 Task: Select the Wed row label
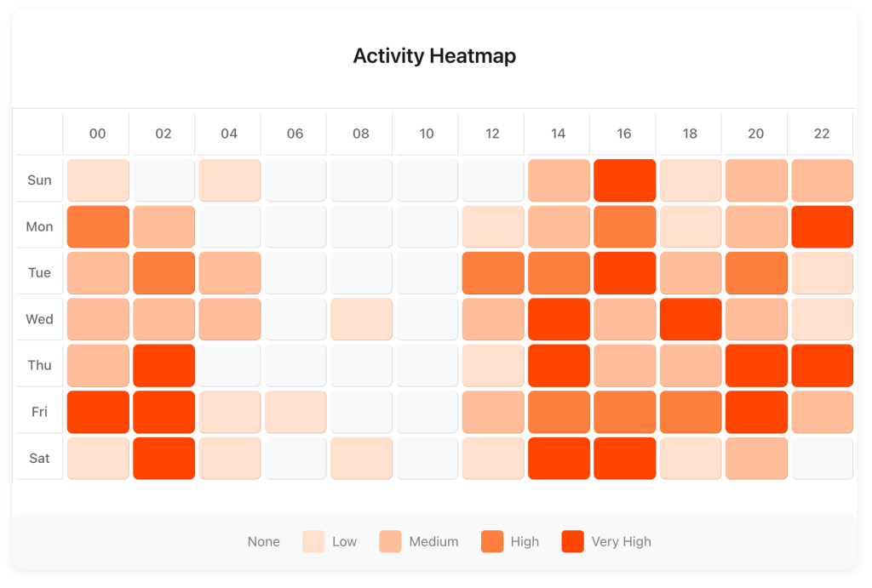click(x=39, y=319)
